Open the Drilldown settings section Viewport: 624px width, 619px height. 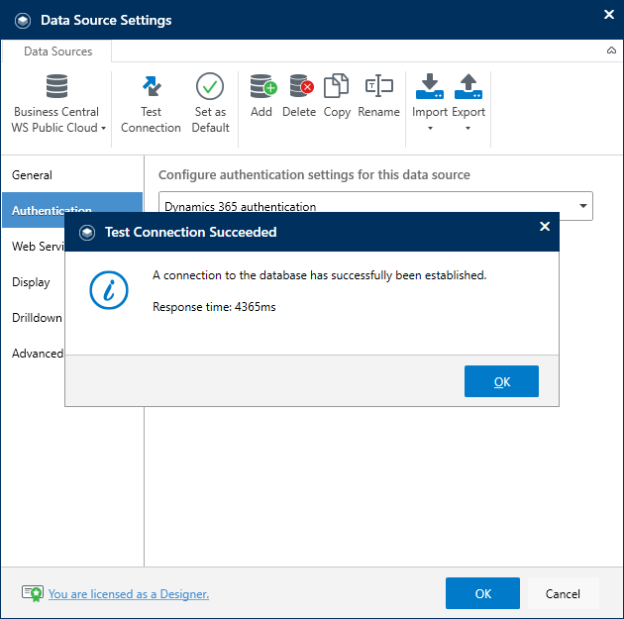tap(33, 318)
